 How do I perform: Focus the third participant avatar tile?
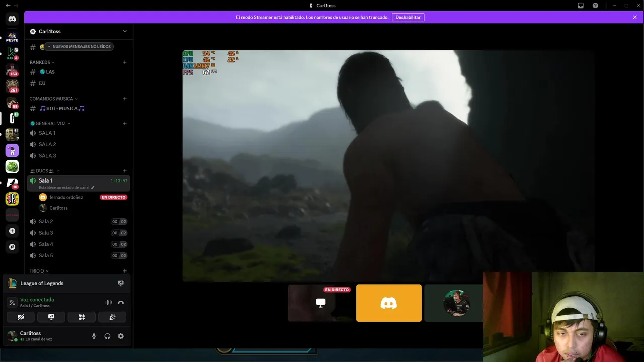(x=454, y=303)
